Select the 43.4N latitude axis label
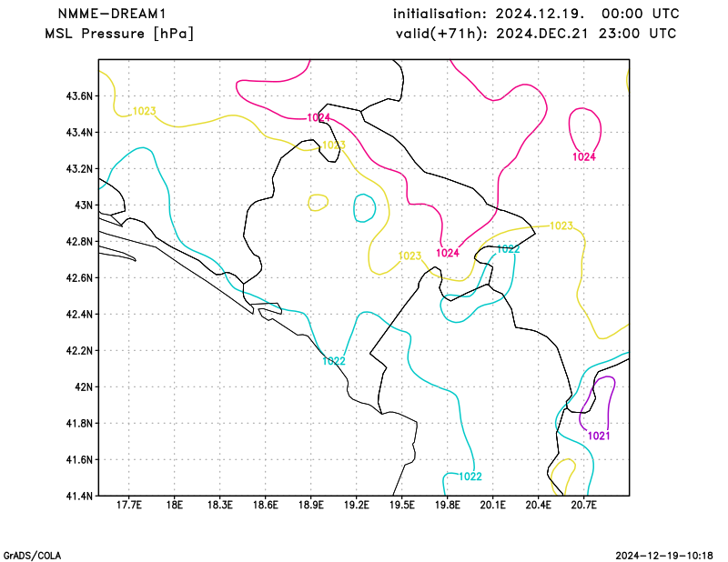The width and height of the screenshot is (728, 562). (x=79, y=132)
